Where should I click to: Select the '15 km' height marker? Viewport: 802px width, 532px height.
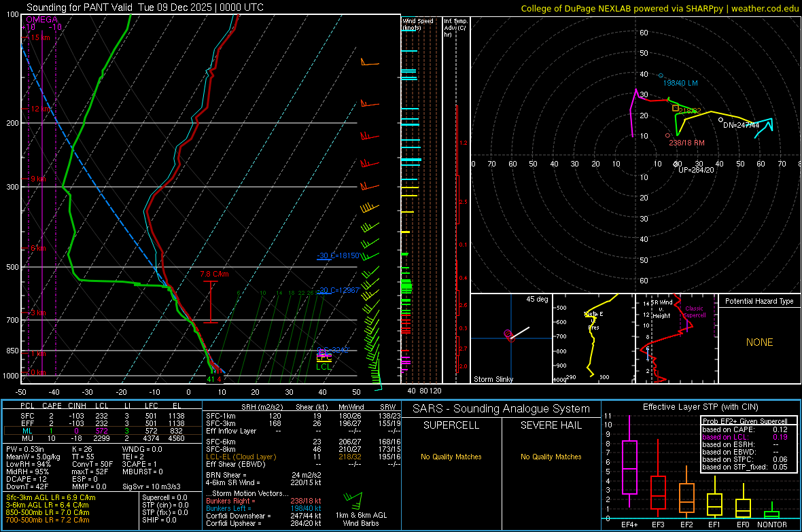pos(40,38)
